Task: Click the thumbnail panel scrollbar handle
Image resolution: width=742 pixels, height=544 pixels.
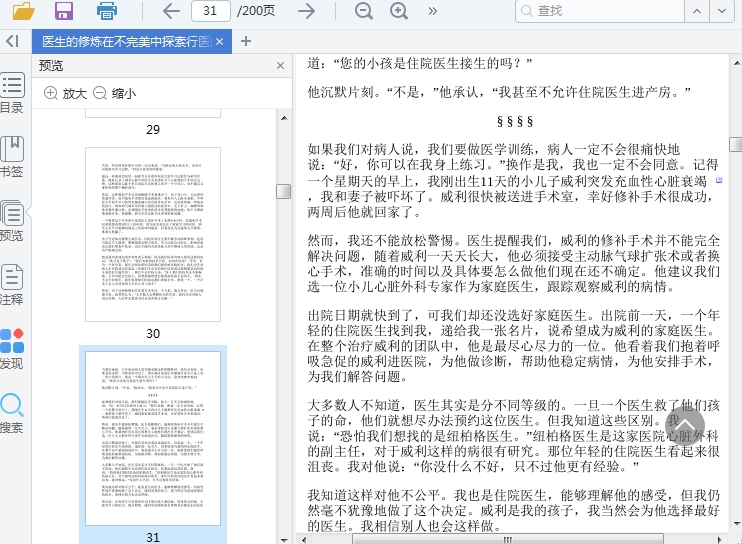Action: coord(283,192)
